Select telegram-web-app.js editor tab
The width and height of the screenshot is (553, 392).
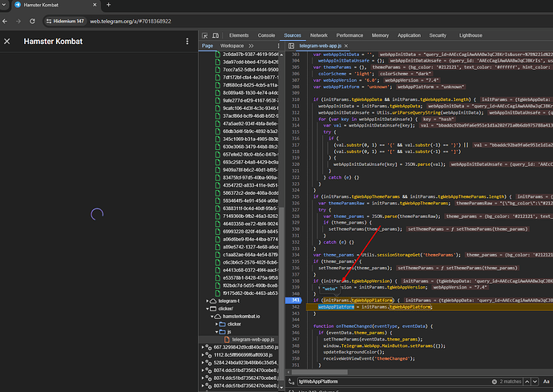click(x=321, y=46)
